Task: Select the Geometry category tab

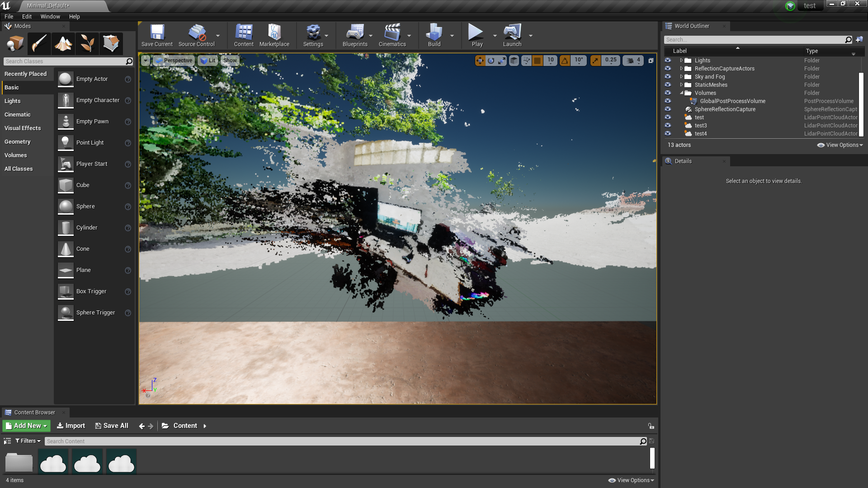Action: (x=18, y=141)
